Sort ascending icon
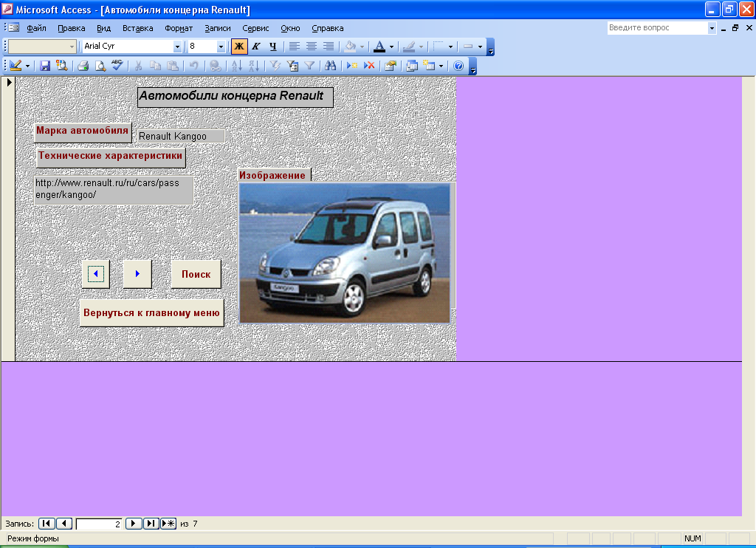Viewport: 756px width, 548px height. tap(237, 66)
